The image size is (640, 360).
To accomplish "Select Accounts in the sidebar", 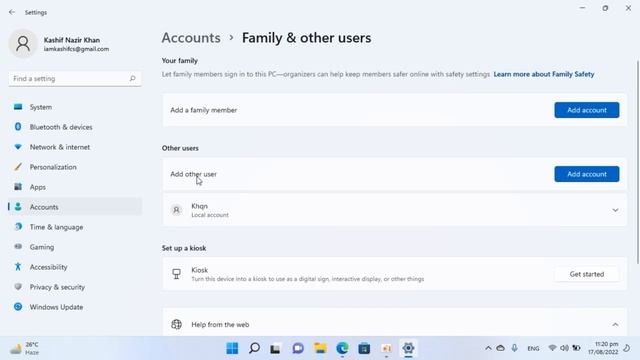I will (75, 207).
